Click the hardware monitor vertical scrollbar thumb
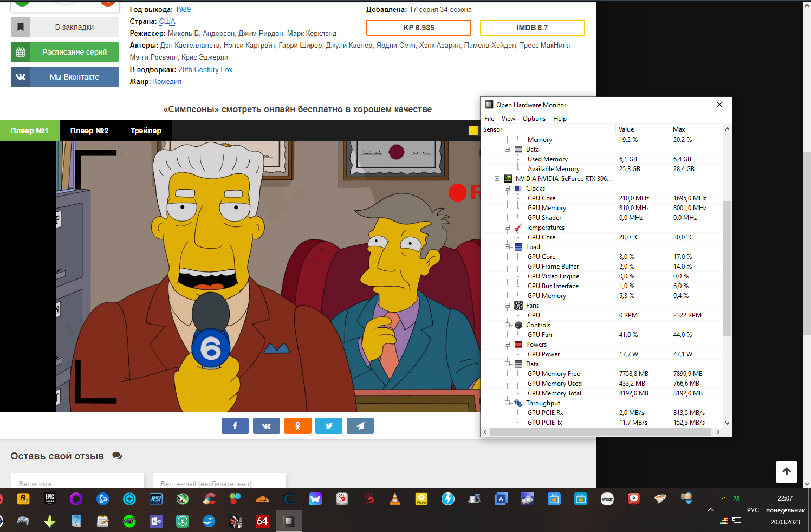The height and width of the screenshot is (532, 811). pos(727,268)
